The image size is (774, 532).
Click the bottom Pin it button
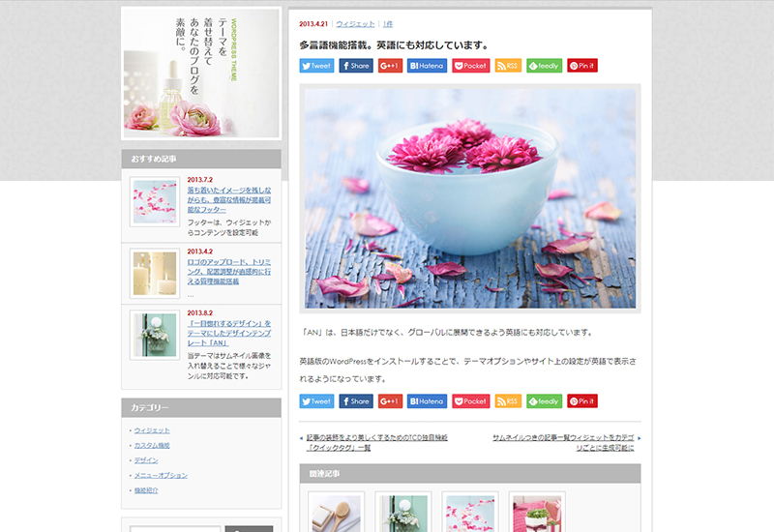tap(582, 401)
